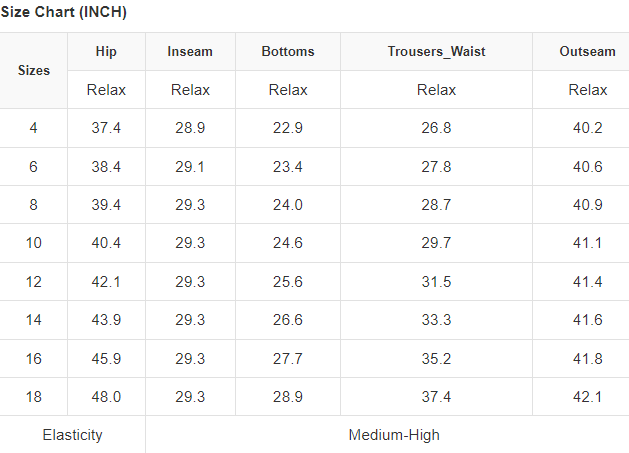Select the Outseam value 40.2
This screenshot has width=629, height=453.
(x=587, y=128)
